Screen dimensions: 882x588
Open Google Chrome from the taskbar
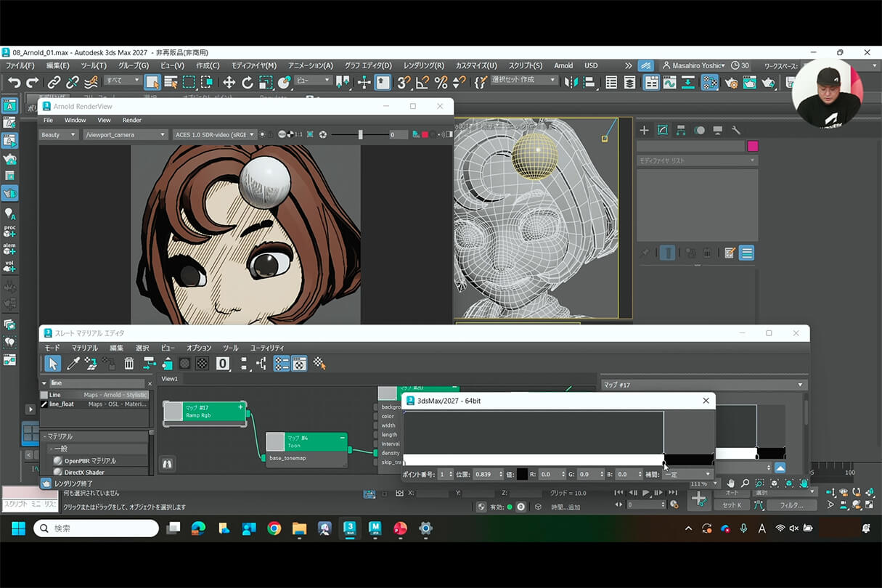coord(274,528)
